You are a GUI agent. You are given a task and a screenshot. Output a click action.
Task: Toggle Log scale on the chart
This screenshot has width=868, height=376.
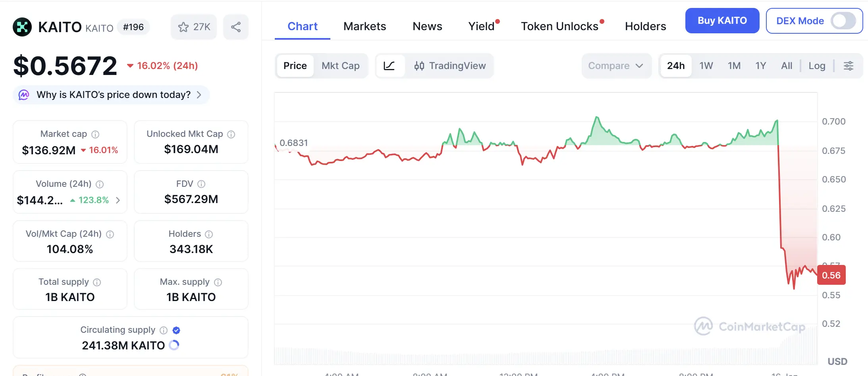pos(817,66)
